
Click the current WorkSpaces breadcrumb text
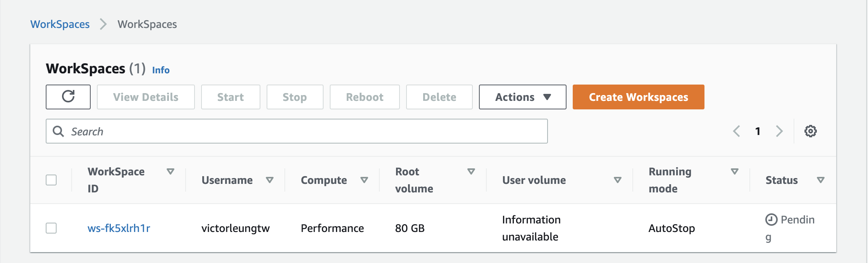[x=147, y=24]
